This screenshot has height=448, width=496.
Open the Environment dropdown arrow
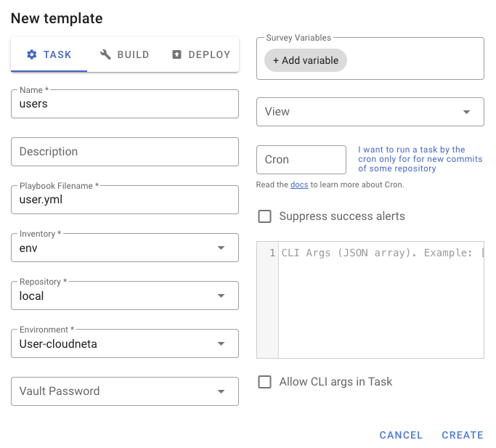[x=221, y=343]
